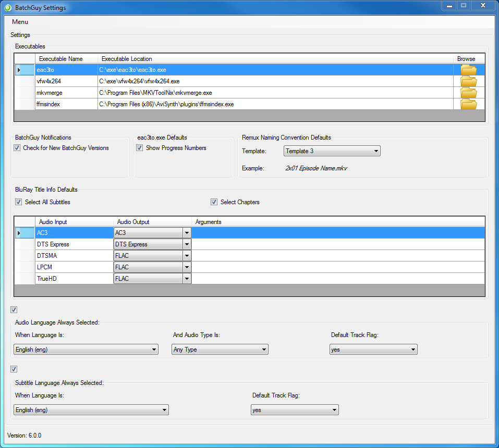This screenshot has width=499, height=448.
Task: Select the AC3 audio input cell
Action: point(74,233)
